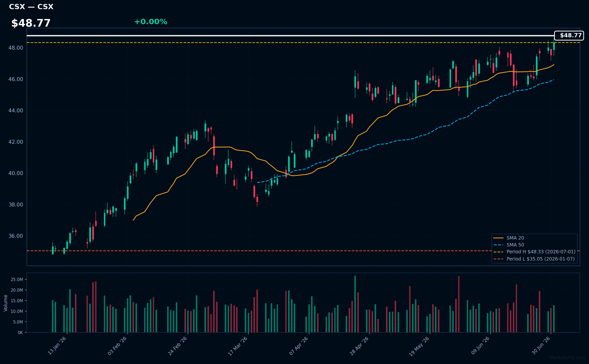Click the 42.00 price axis label
Screen dimensions: 589x364
(16, 142)
